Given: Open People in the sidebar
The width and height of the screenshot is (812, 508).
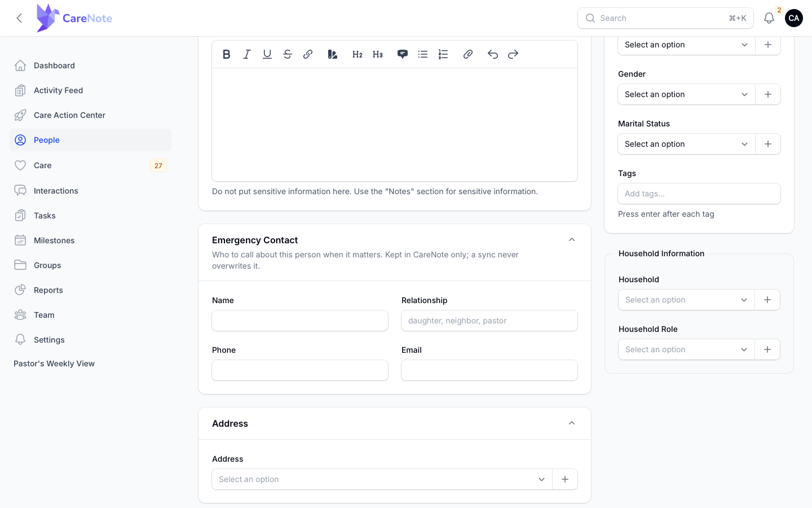Looking at the screenshot, I should click(x=90, y=140).
